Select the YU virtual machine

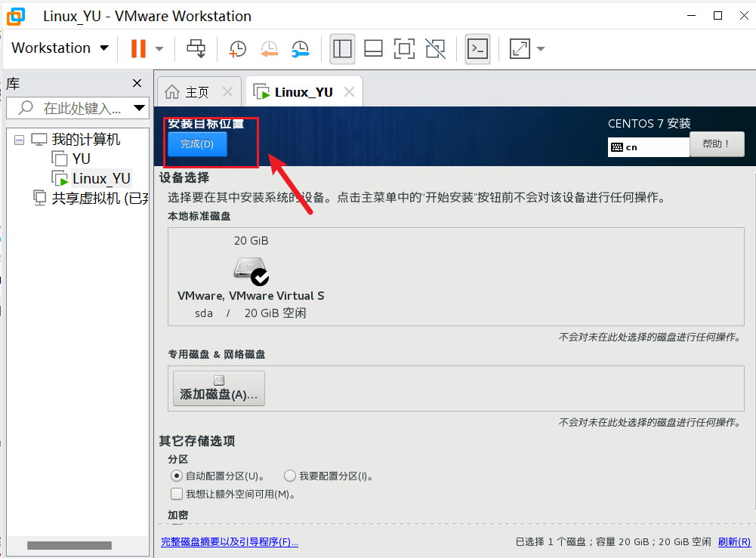click(x=81, y=159)
